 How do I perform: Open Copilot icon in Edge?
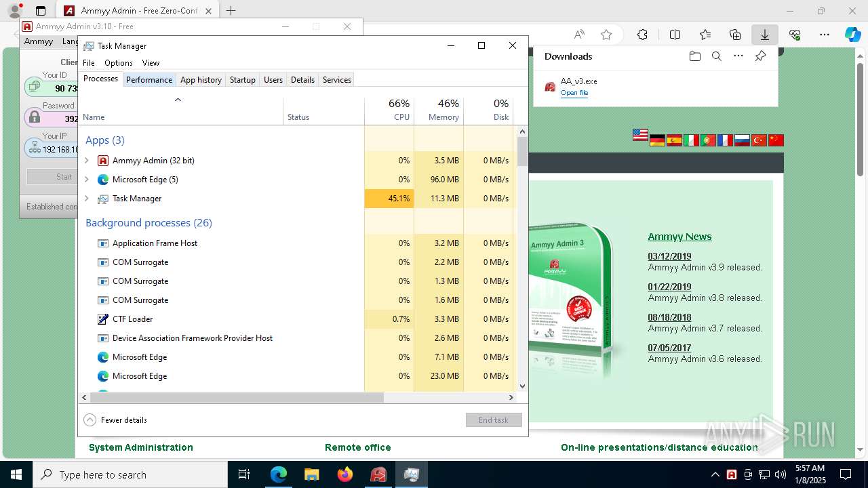853,35
